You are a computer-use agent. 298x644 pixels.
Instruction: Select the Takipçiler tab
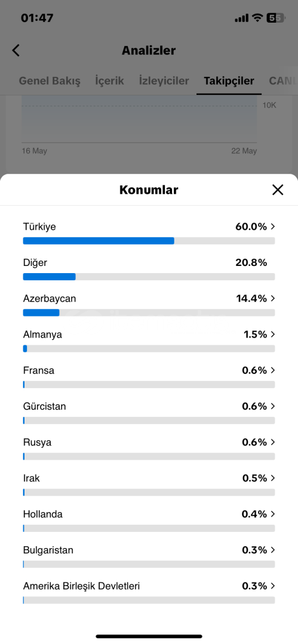point(229,80)
